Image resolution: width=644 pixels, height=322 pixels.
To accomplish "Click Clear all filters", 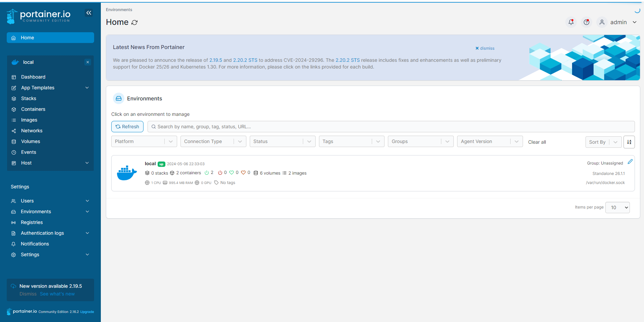I will pos(537,142).
